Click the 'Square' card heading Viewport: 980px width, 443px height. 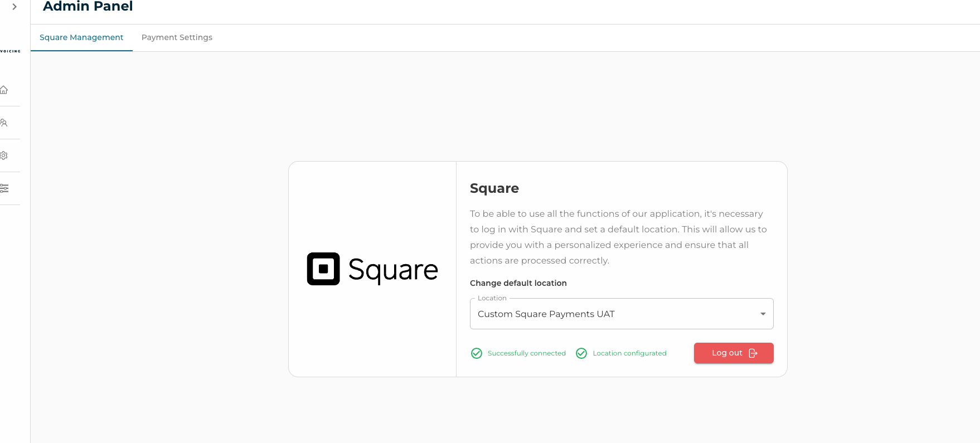(x=494, y=188)
